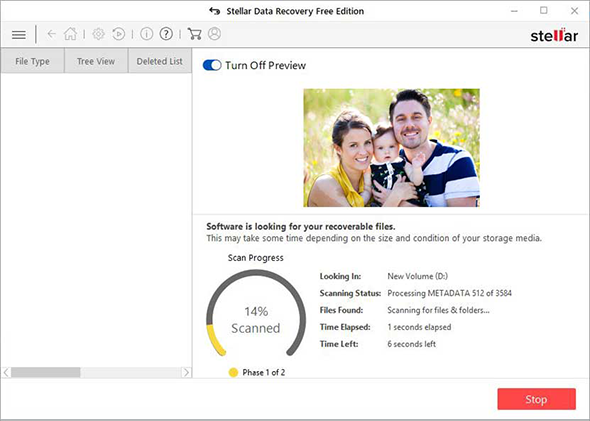This screenshot has height=421, width=590.
Task: Stop the scan with the Stop button
Action: coord(536,399)
